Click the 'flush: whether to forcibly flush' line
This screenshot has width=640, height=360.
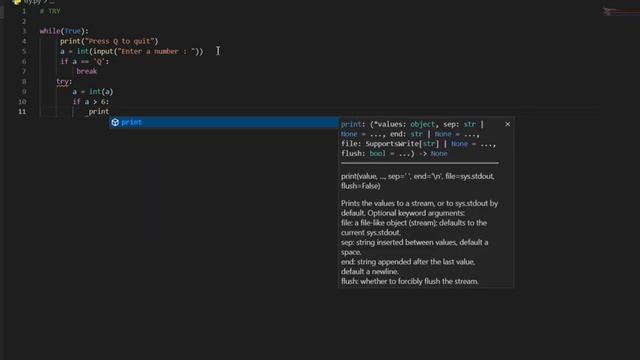coord(410,281)
